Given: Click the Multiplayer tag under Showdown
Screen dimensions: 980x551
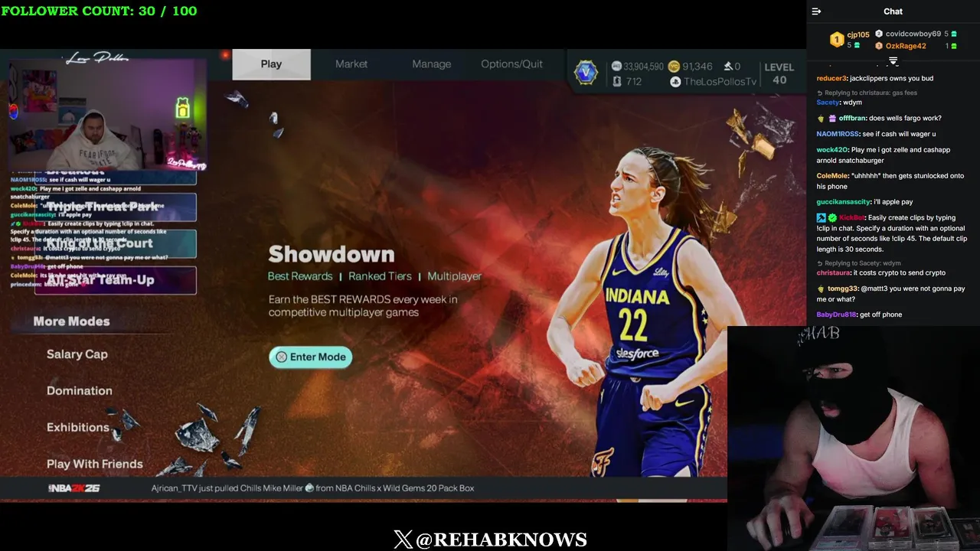Looking at the screenshot, I should 455,276.
